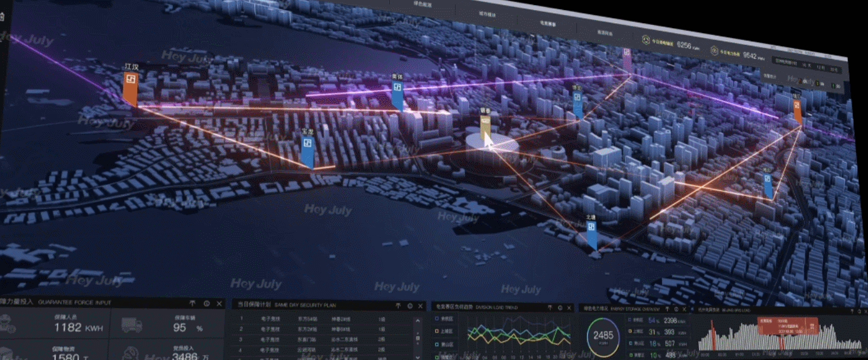
Task: Click the tall red spike bar in the grid load chart
Action: (712, 335)
